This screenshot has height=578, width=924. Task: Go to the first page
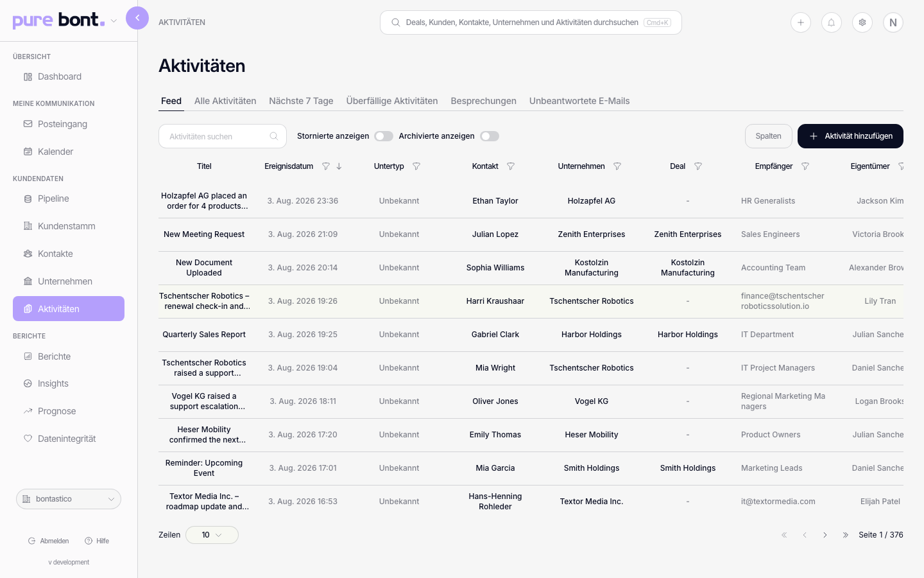click(784, 535)
